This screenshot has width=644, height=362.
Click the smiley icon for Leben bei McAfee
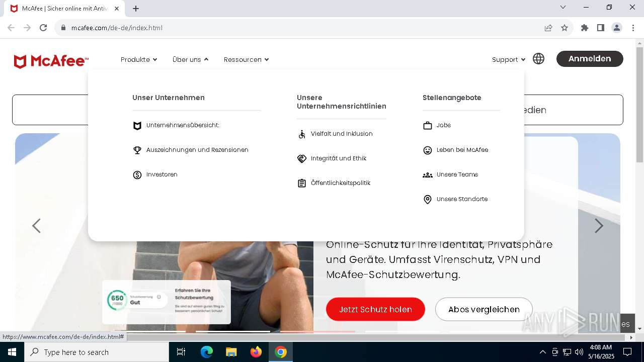click(x=427, y=150)
